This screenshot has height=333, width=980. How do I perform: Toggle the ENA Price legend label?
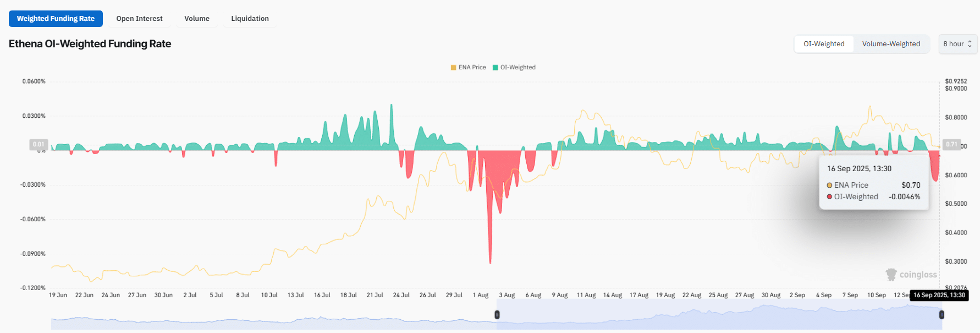click(x=472, y=68)
